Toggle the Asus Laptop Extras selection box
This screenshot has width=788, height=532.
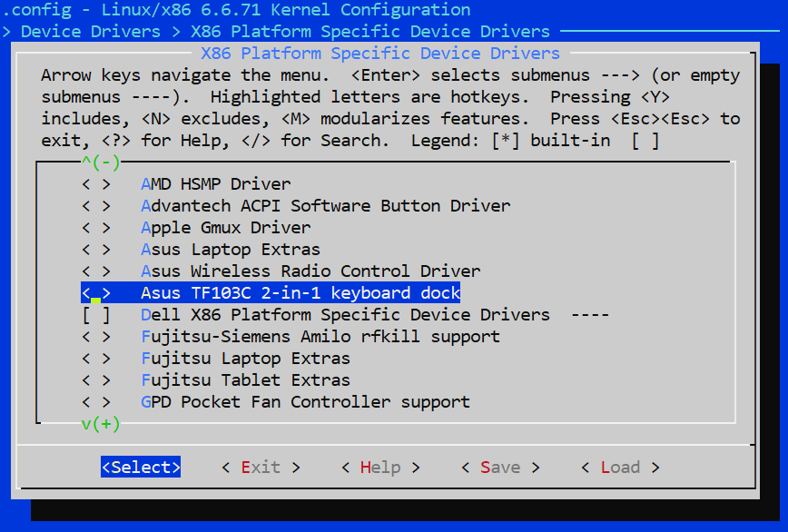coord(96,250)
